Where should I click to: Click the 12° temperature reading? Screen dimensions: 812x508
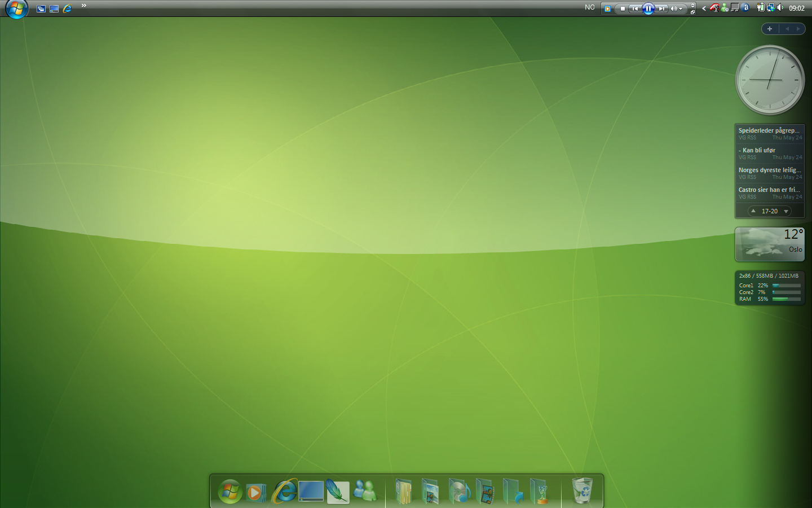793,234
